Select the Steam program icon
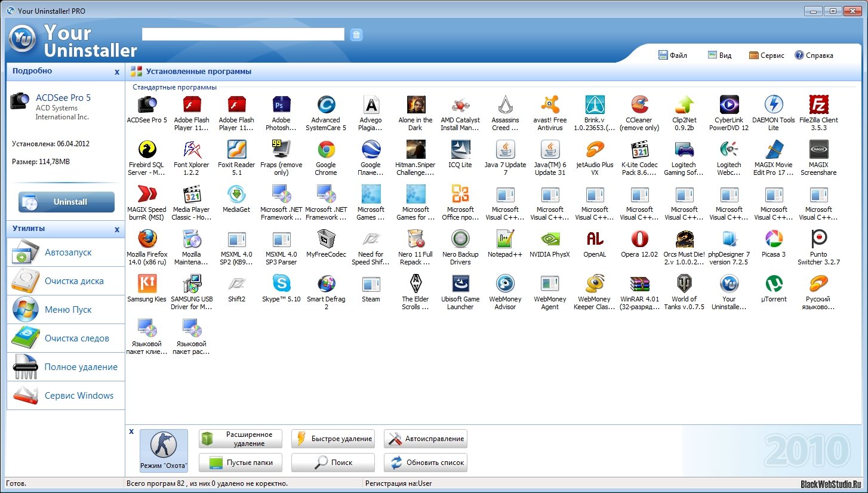Image resolution: width=868 pixels, height=493 pixels. (x=371, y=284)
